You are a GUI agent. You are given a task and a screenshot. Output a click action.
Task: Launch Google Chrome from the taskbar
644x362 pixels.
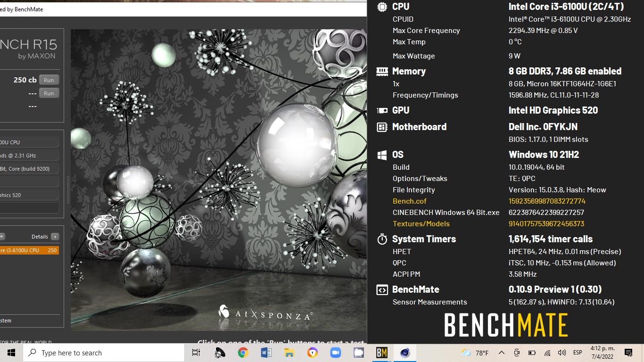(x=243, y=353)
